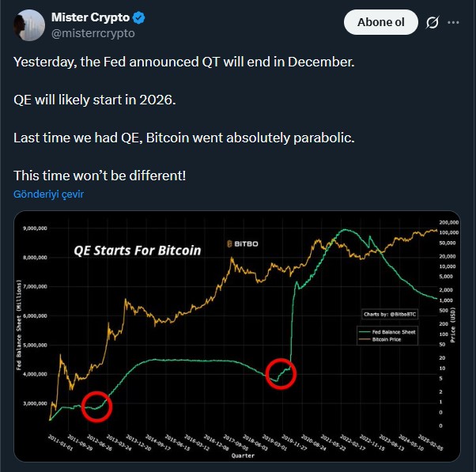Click the @misterrcrypto handle

pyautogui.click(x=93, y=33)
